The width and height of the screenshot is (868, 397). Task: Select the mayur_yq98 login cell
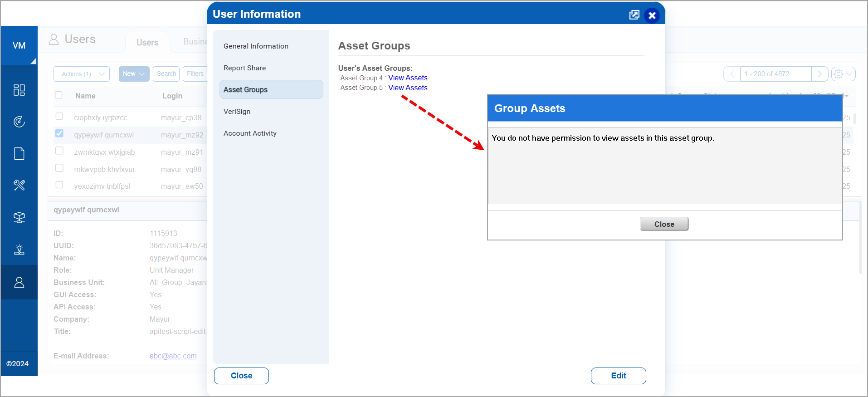point(181,170)
